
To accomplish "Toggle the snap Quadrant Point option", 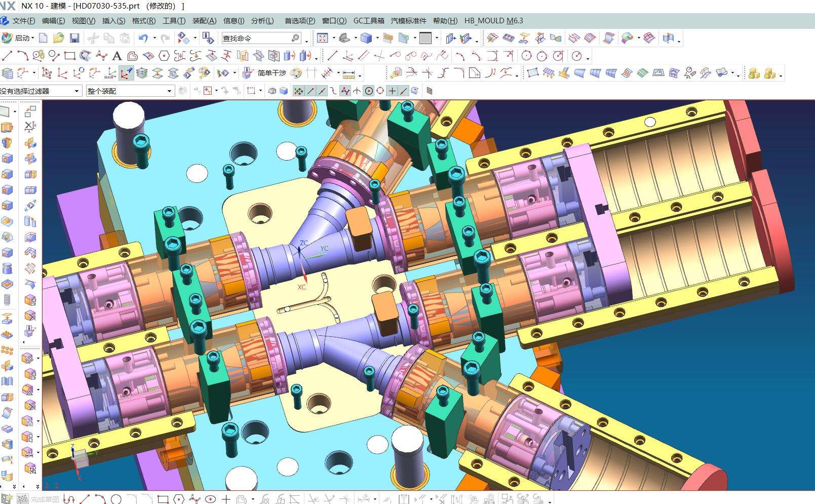I will click(x=380, y=91).
